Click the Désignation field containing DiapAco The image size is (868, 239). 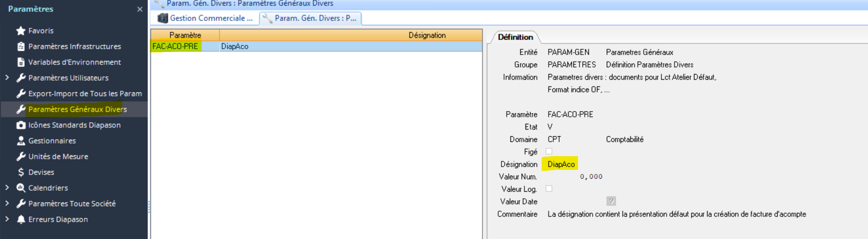click(561, 165)
